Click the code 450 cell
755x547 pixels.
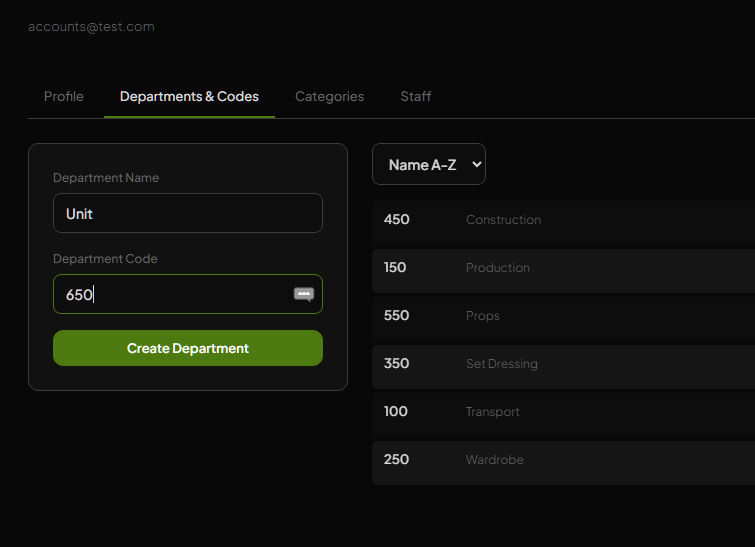click(396, 220)
